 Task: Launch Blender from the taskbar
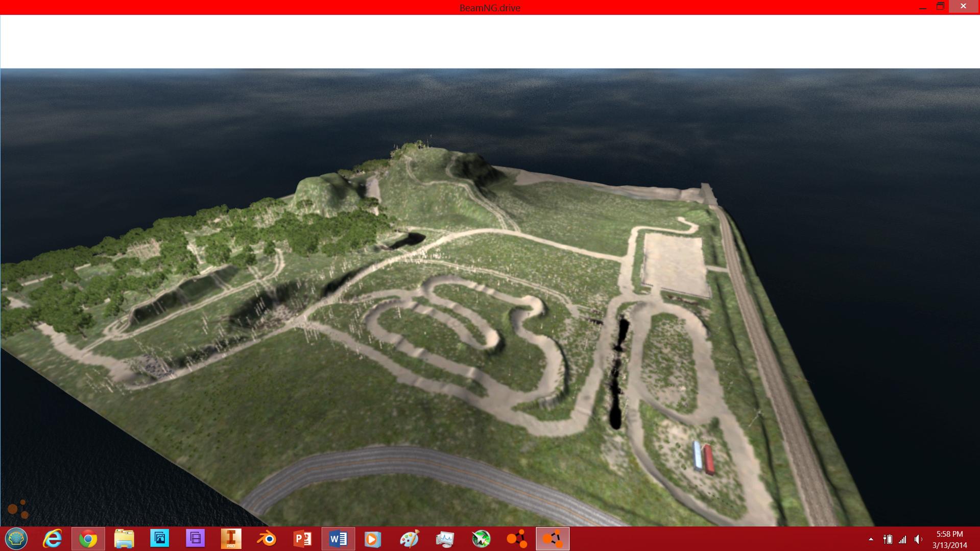coord(267,539)
